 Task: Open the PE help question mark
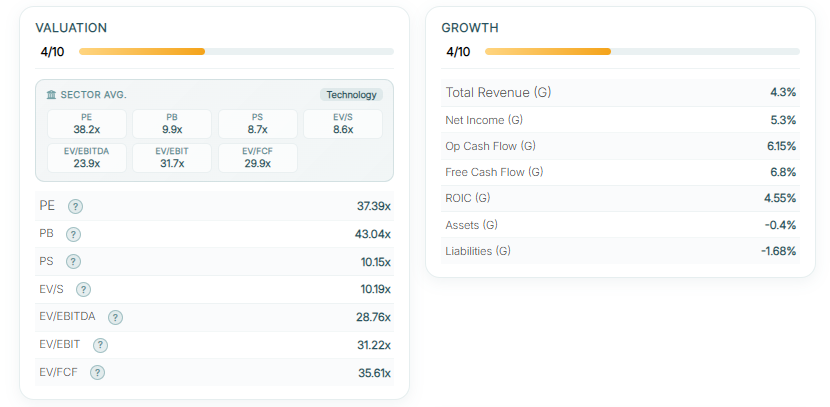coord(76,206)
